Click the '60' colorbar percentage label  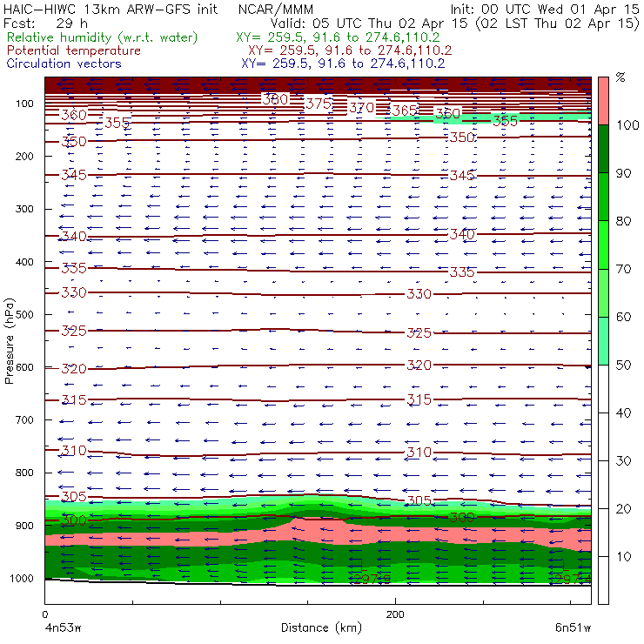point(623,317)
